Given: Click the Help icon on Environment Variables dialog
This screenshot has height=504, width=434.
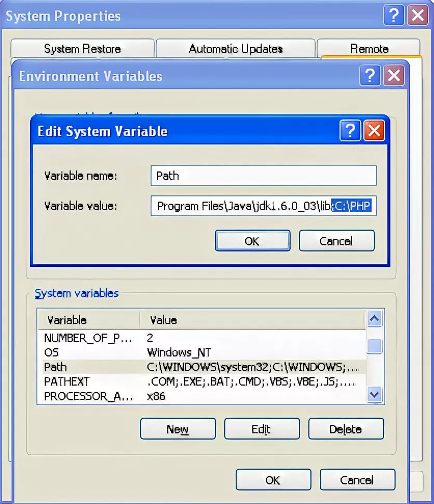Looking at the screenshot, I should click(370, 76).
